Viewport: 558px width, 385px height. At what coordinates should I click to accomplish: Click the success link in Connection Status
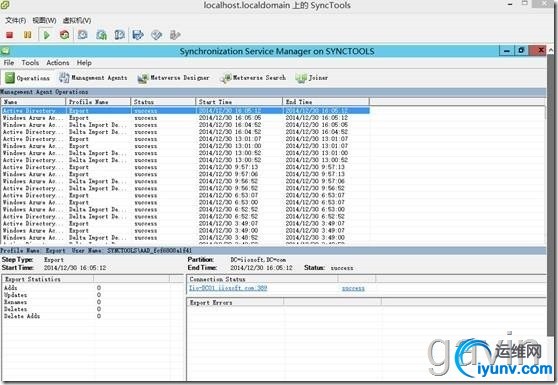pos(353,288)
